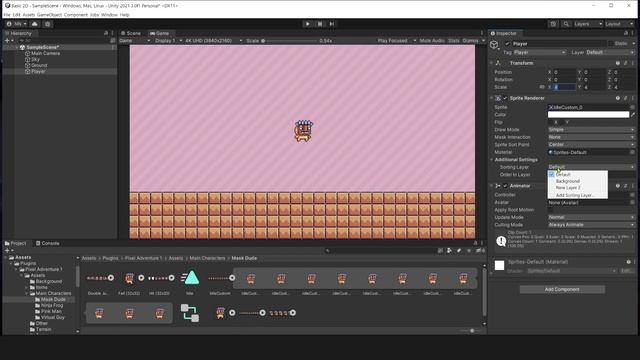
Task: Toggle Gizmos in Game view
Action: click(470, 41)
